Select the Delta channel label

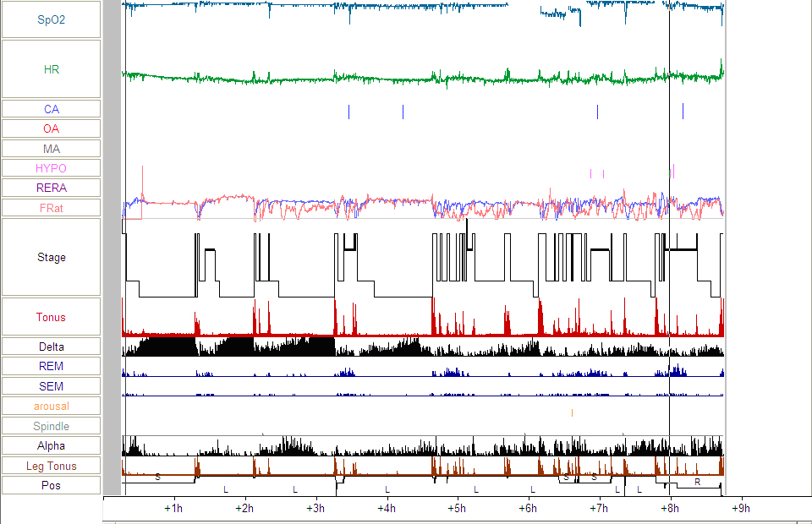[x=51, y=347]
